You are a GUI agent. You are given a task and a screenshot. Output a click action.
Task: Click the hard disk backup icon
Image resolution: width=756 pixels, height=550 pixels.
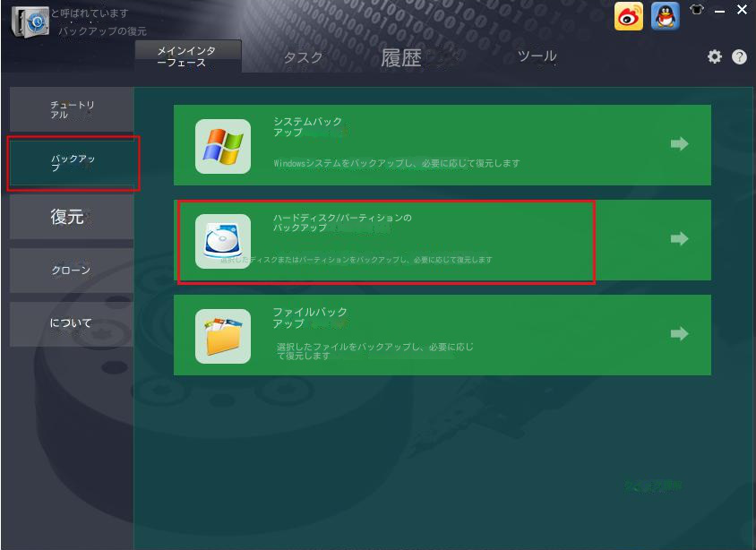pos(223,241)
